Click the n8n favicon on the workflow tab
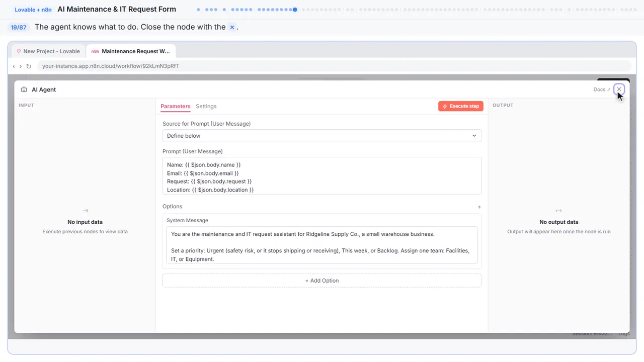This screenshot has width=644, height=362. pyautogui.click(x=95, y=51)
